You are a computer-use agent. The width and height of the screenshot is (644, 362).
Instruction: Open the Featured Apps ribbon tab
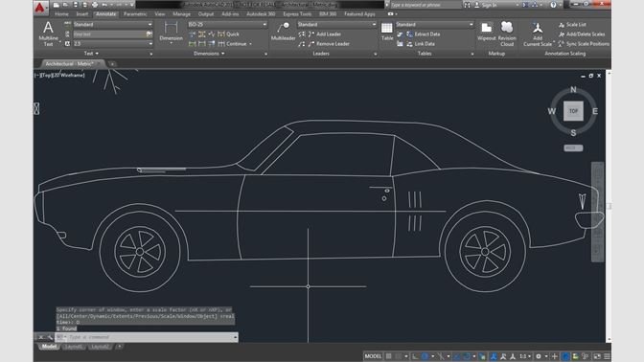tap(359, 14)
